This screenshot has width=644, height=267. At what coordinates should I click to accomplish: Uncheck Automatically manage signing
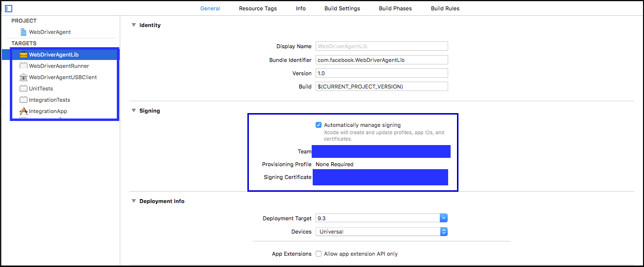tap(319, 125)
